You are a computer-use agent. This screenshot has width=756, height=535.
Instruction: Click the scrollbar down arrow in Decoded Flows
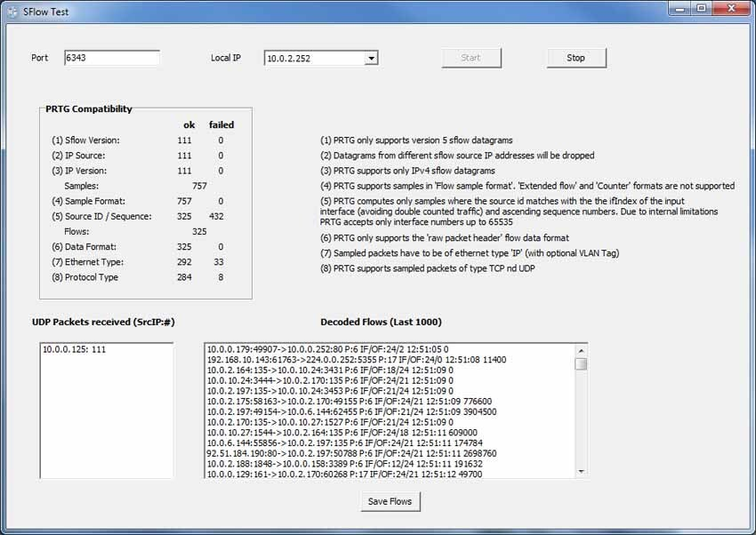click(x=583, y=472)
